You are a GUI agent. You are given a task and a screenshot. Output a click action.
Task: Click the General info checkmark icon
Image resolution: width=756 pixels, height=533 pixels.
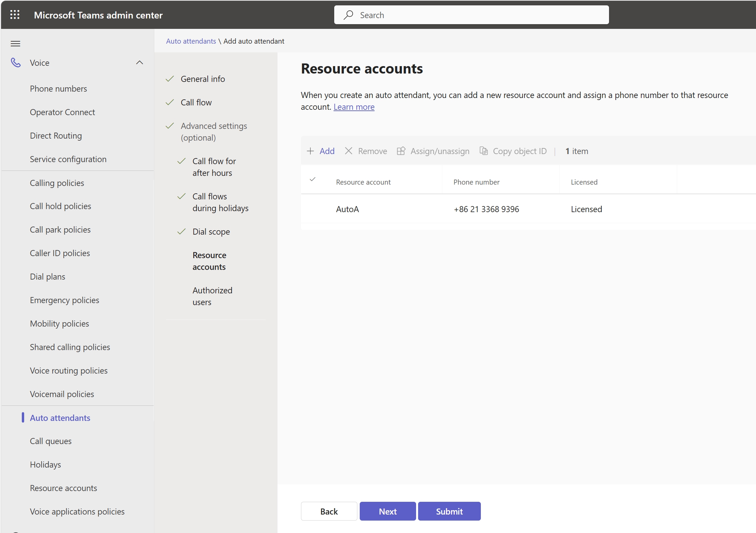pyautogui.click(x=170, y=79)
